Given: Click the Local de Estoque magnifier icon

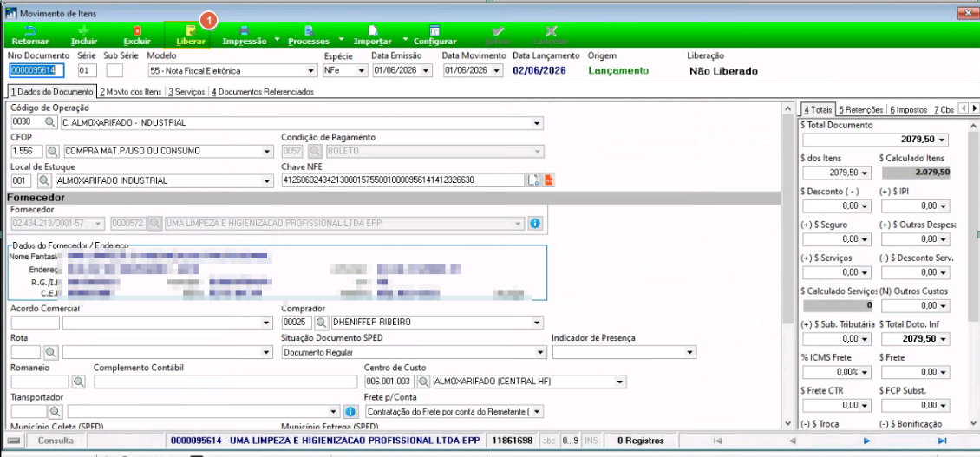Looking at the screenshot, I should tap(43, 180).
